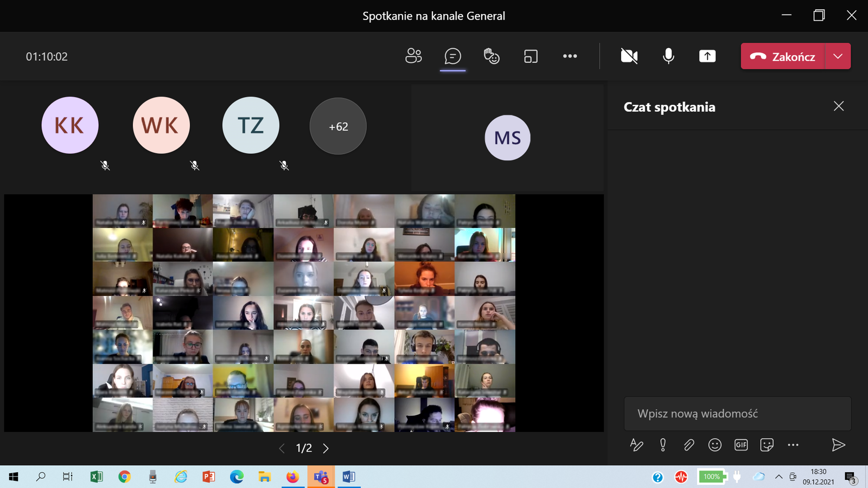The height and width of the screenshot is (488, 868).
Task: Attach a file to chat message
Action: pos(689,445)
